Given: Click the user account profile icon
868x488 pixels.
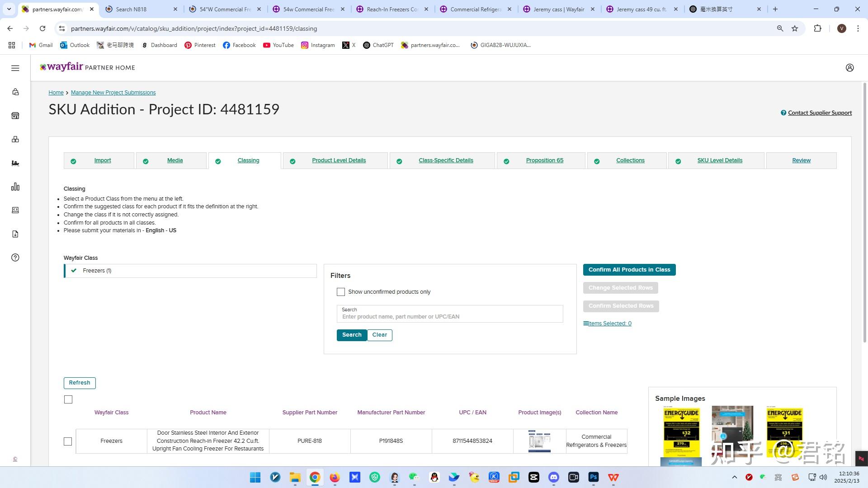Looking at the screenshot, I should [x=849, y=68].
